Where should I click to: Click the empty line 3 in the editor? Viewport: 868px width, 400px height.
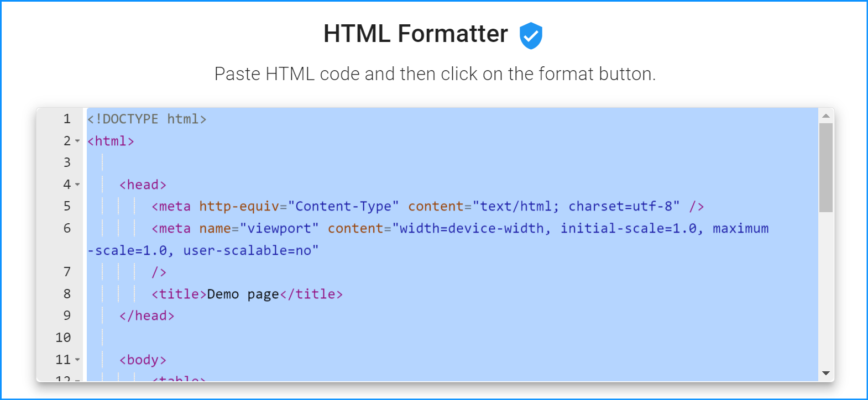coord(221,162)
